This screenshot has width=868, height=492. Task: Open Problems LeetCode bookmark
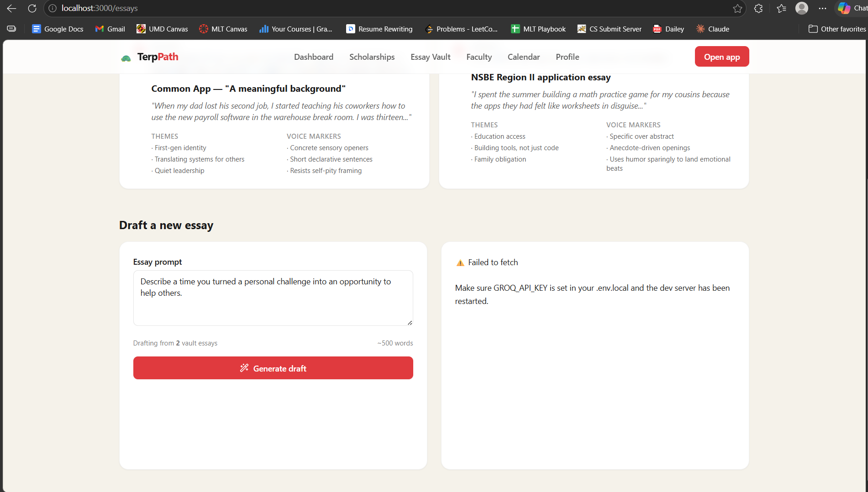(461, 29)
